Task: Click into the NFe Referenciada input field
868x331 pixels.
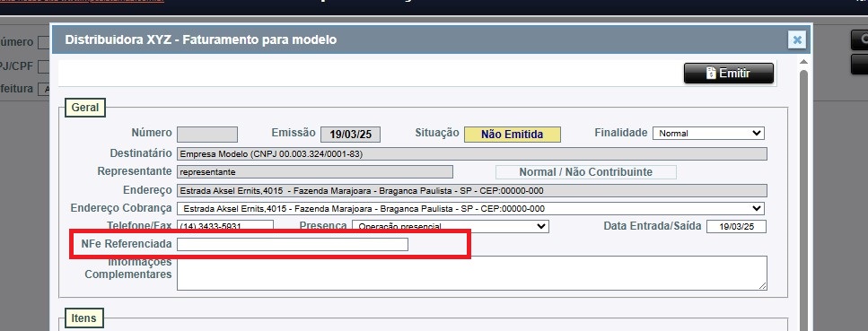Action: pyautogui.click(x=293, y=244)
